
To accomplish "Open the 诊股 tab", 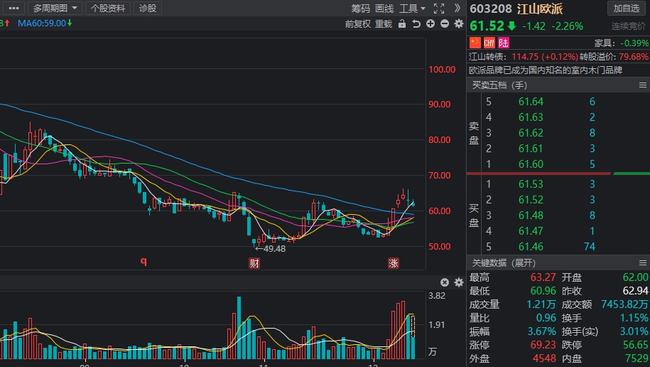I will (147, 8).
